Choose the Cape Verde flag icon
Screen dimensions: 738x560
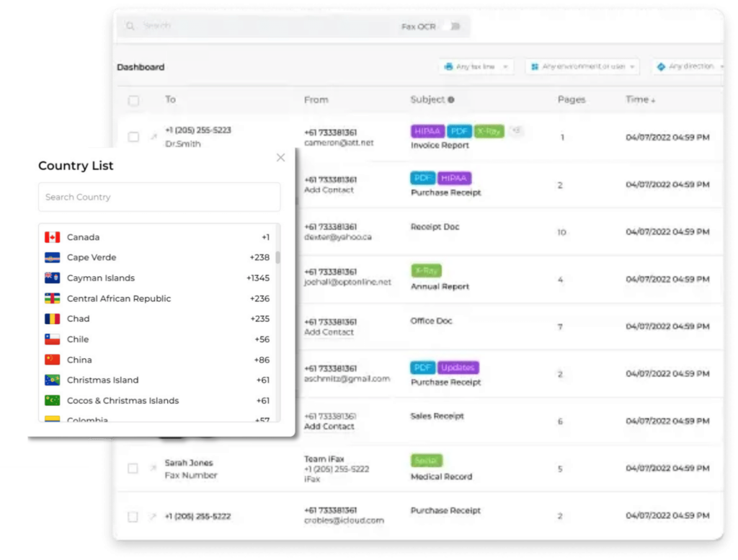click(x=52, y=257)
